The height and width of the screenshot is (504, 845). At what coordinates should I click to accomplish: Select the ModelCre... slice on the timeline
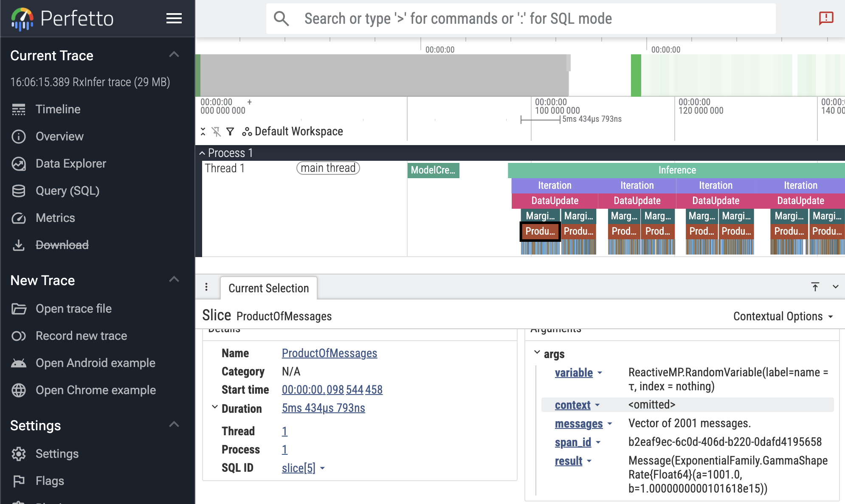(x=433, y=170)
